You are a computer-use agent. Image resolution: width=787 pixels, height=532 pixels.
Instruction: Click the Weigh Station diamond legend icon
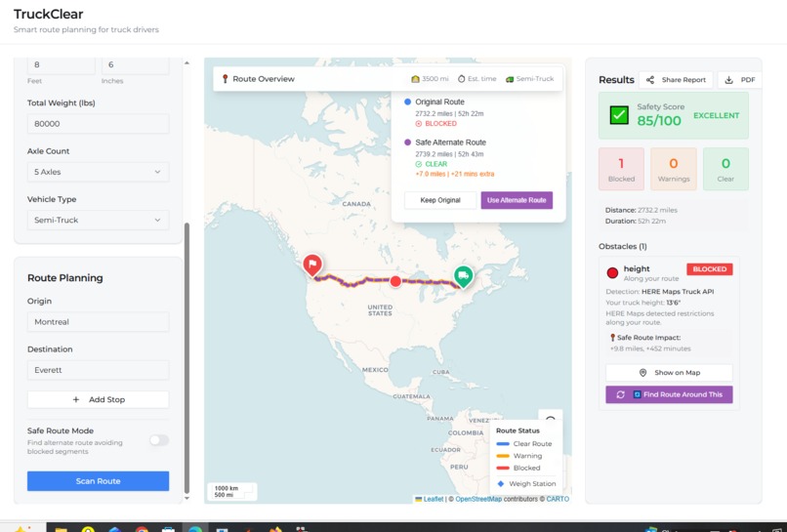pos(500,484)
